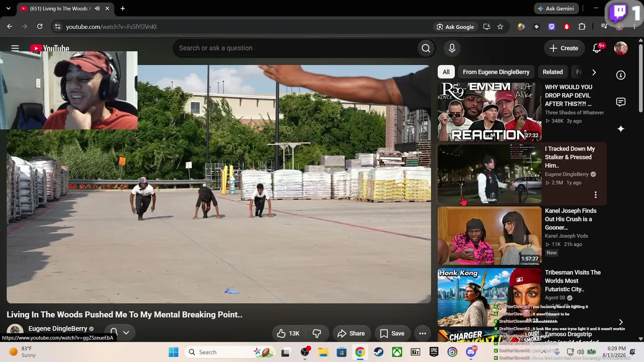644x362 pixels.
Task: Open the weather widget showing 83°F Sunny
Action: pyautogui.click(x=23, y=352)
